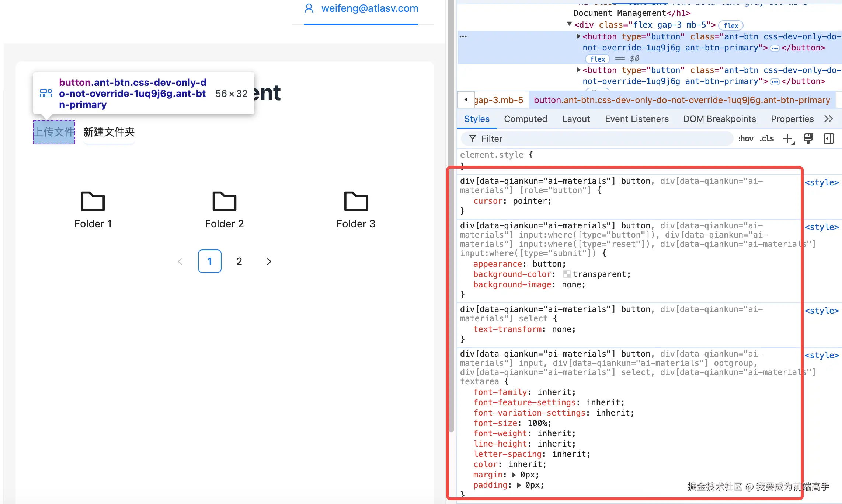Collapse the flex gap-3 mb-5 div node

pos(569,24)
